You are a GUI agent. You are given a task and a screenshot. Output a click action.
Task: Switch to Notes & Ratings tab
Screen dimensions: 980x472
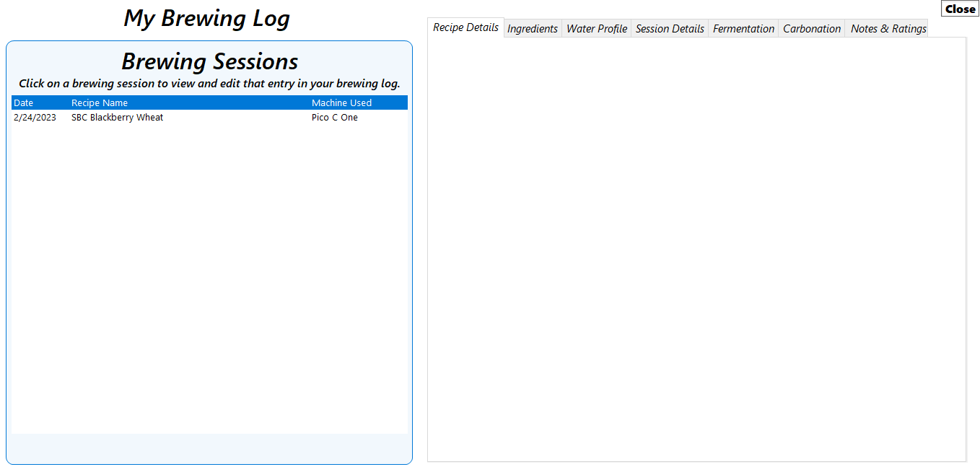(x=888, y=28)
